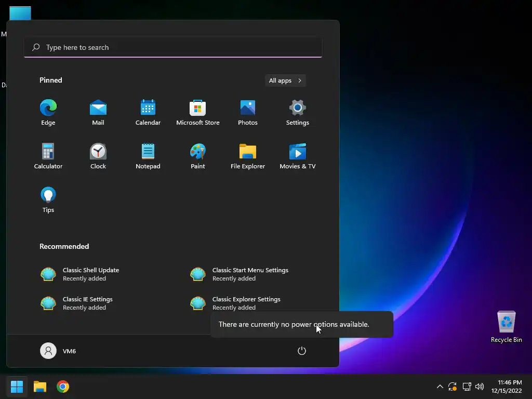This screenshot has width=532, height=399.
Task: Open the VM6 user account menu
Action: pos(58,351)
